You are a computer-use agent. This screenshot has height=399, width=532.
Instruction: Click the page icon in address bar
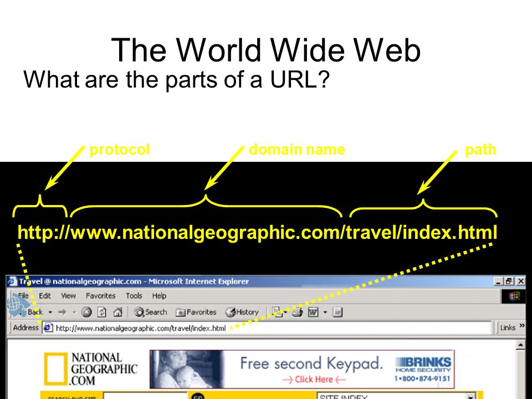(x=48, y=328)
